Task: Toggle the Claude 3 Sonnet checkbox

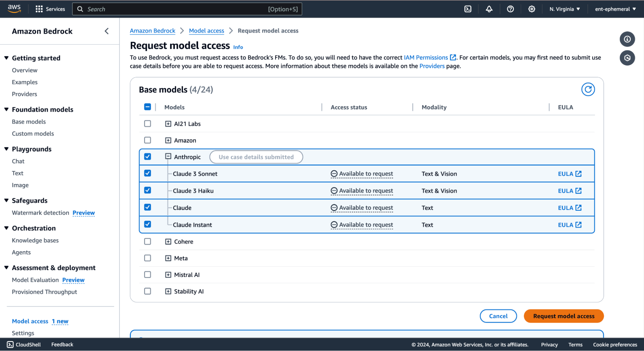Action: click(148, 174)
